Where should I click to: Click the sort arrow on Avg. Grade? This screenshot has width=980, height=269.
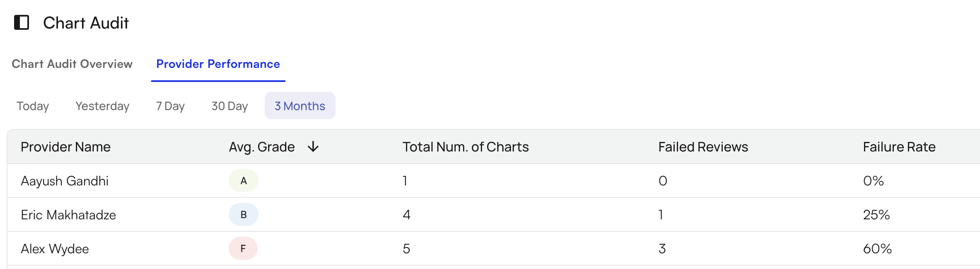pyautogui.click(x=313, y=147)
